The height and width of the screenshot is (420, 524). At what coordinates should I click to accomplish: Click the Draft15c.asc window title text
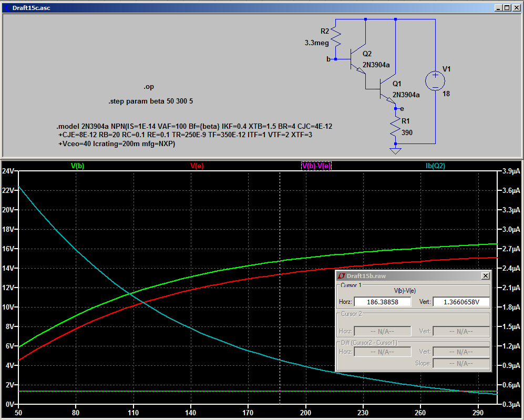click(x=32, y=8)
